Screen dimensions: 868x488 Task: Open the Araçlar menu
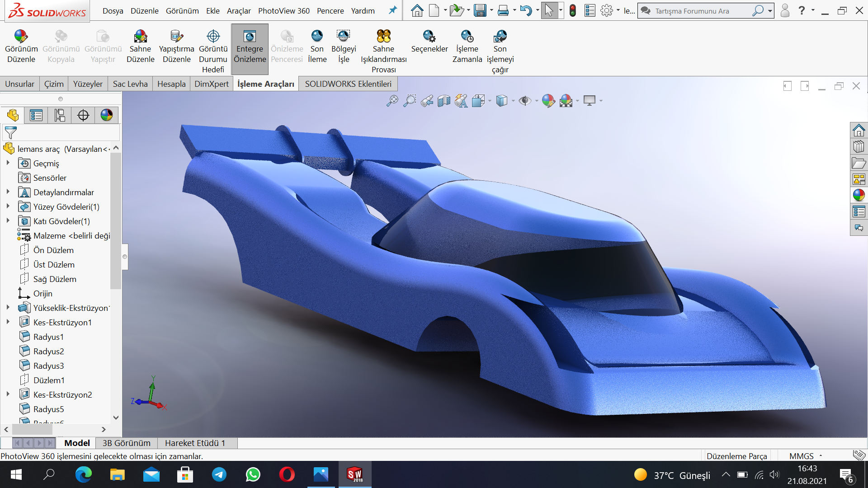238,11
